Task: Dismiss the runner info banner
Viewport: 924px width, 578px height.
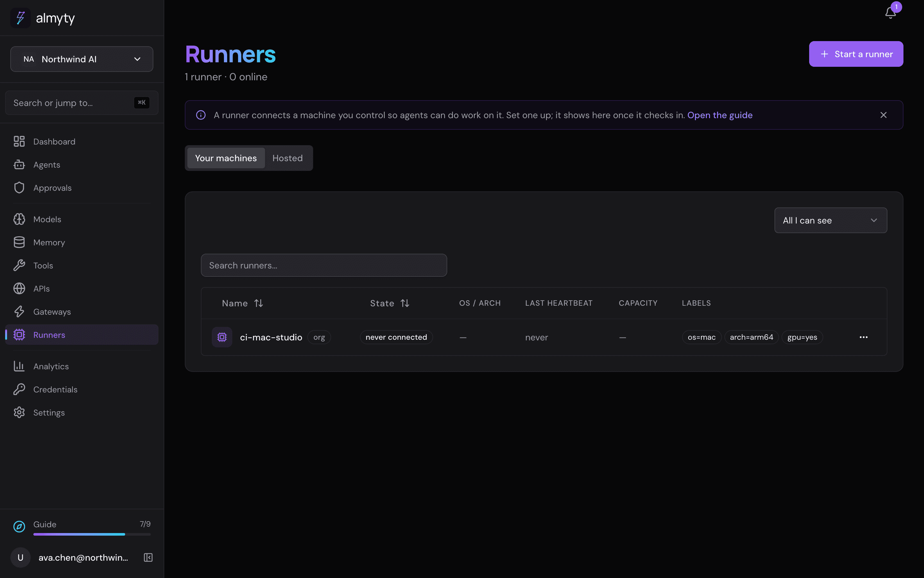Action: [x=883, y=115]
